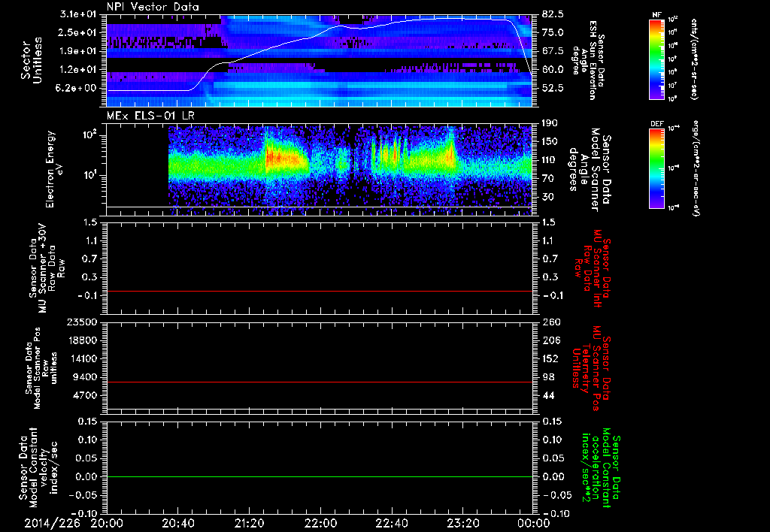Click the '44' telemetry tick label
Screen dimensions: 770x532
[x=548, y=395]
